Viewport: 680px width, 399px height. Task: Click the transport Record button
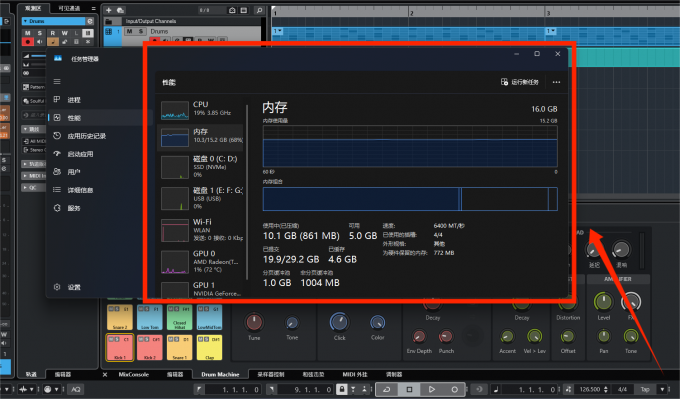(x=454, y=389)
